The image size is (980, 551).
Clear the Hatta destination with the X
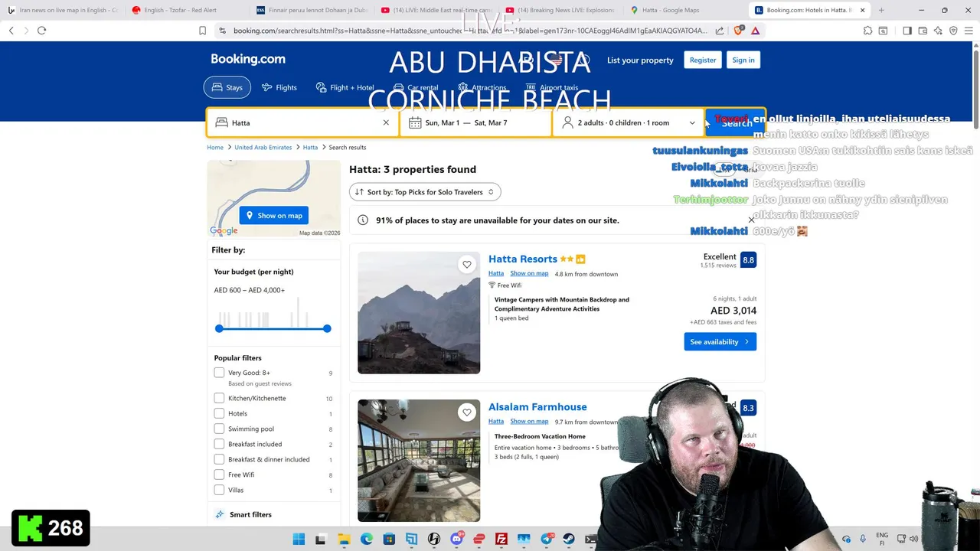coord(386,122)
